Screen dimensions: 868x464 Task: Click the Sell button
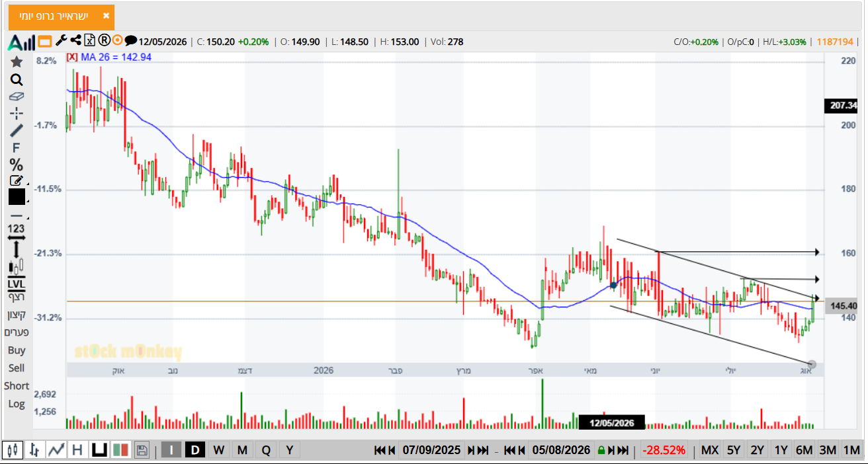coord(17,368)
